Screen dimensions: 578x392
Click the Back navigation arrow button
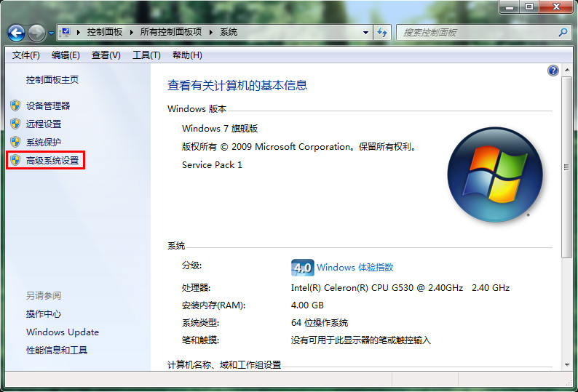[16, 33]
